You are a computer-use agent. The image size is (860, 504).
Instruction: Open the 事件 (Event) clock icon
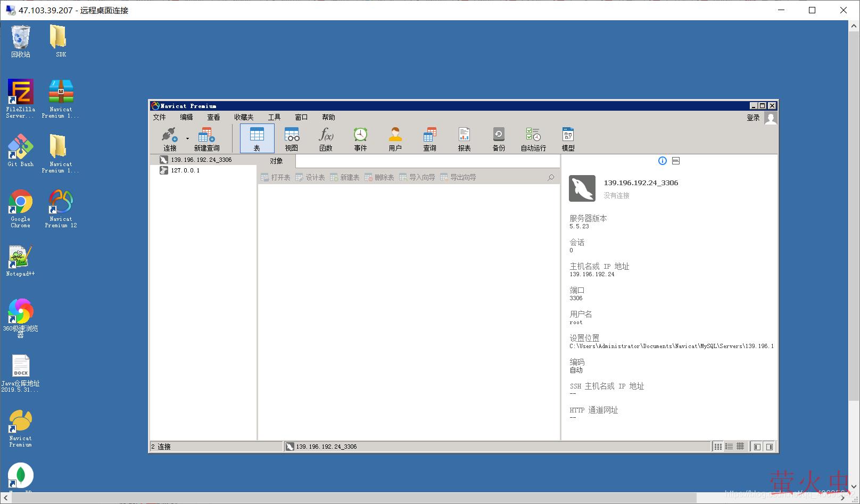pos(360,138)
